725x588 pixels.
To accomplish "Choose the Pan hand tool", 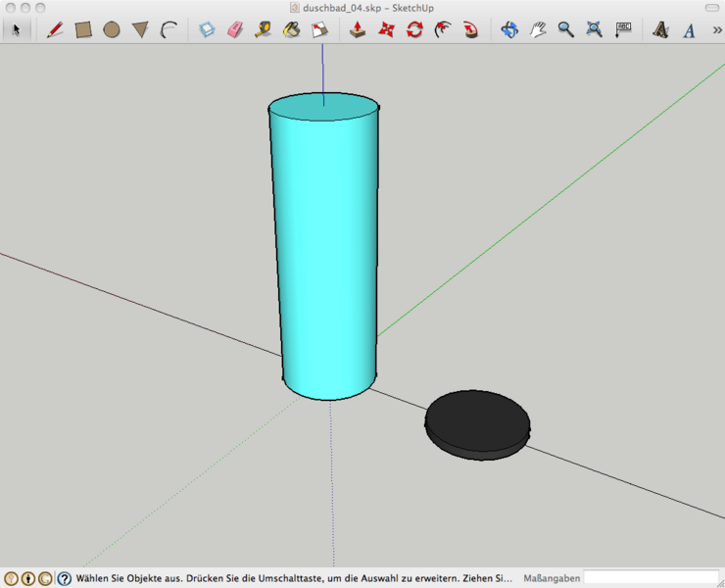I will click(538, 29).
